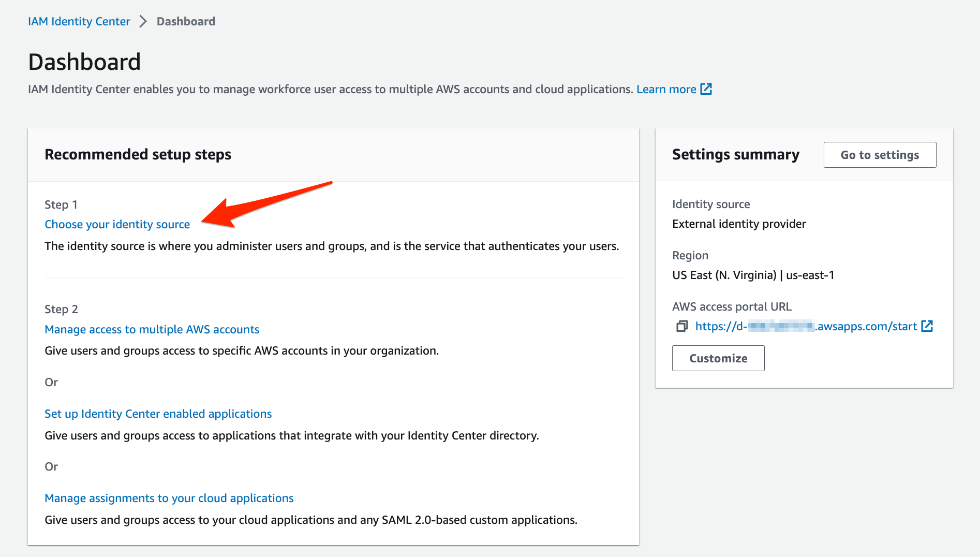This screenshot has width=980, height=557.
Task: Select the External identity provider text
Action: (739, 224)
